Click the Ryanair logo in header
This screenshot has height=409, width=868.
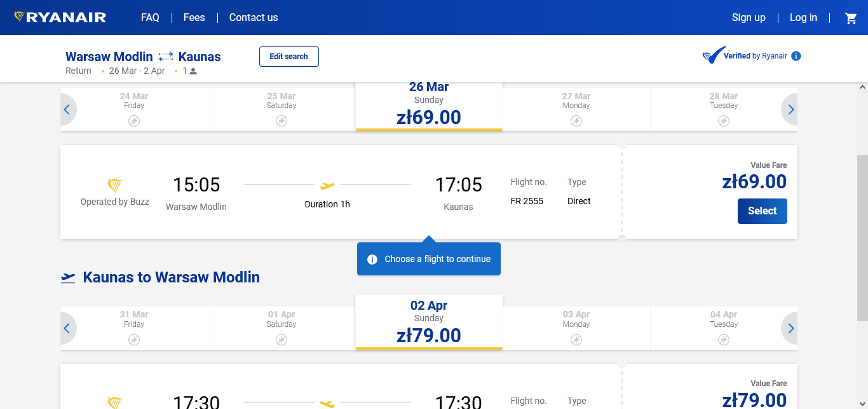pos(60,17)
